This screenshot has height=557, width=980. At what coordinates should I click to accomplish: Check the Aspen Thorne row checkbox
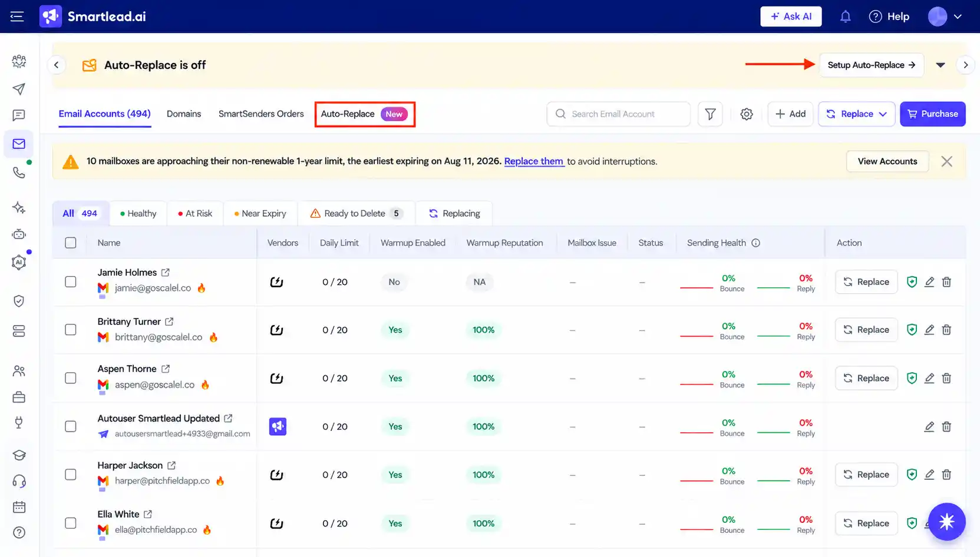click(71, 378)
